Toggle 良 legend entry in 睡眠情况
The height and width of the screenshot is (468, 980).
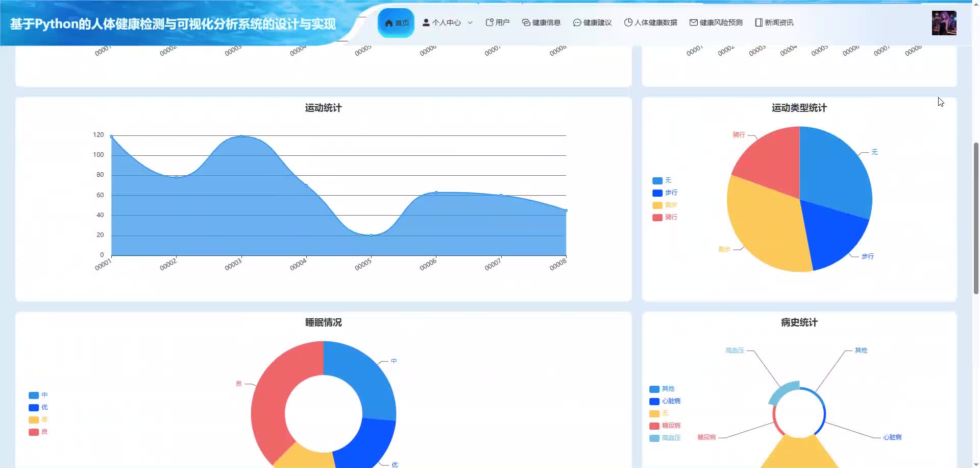tap(38, 432)
